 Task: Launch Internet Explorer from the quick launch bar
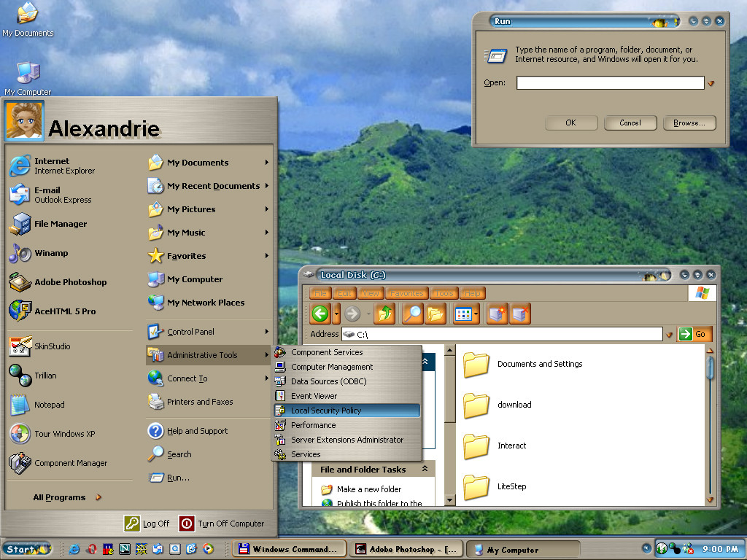point(74,549)
